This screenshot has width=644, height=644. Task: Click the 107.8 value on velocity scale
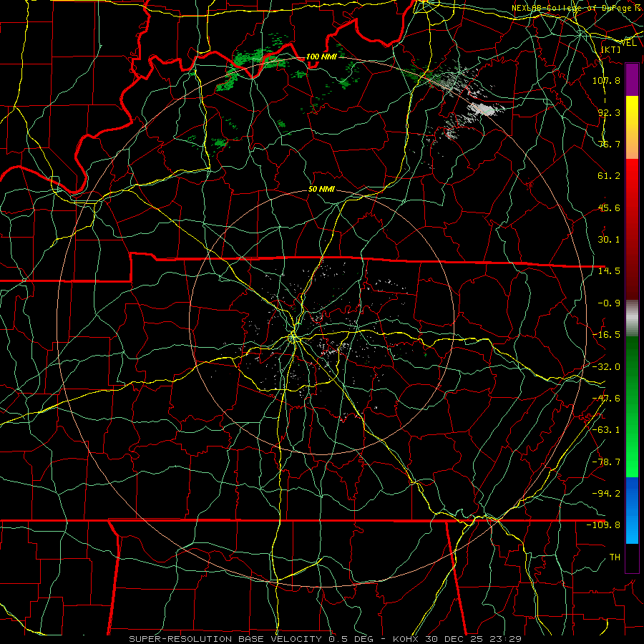[606, 80]
